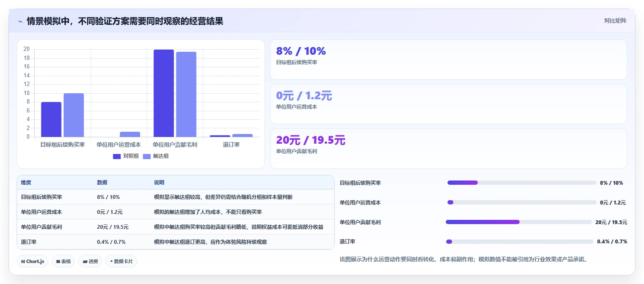Screen dimensions: 644x284
Task: Open the 0元 / 1.2元 data card
Action: [449, 104]
